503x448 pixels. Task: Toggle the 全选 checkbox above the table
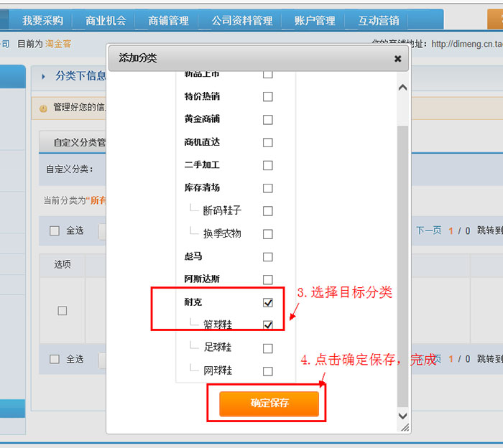pos(55,230)
